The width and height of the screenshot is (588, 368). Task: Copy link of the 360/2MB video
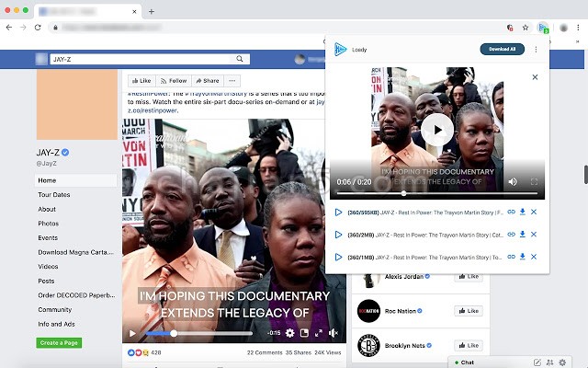[511, 235]
